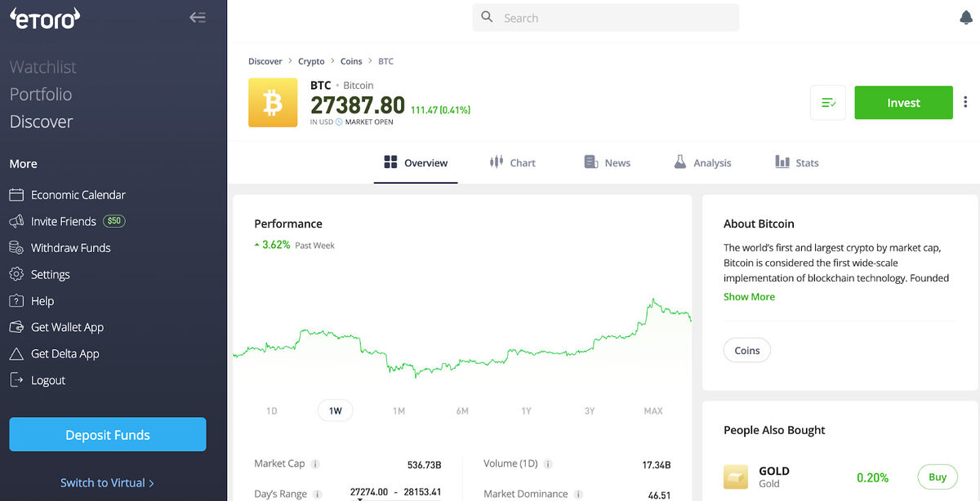Viewport: 980px width, 501px height.
Task: Click the Economic Calendar icon
Action: (16, 195)
